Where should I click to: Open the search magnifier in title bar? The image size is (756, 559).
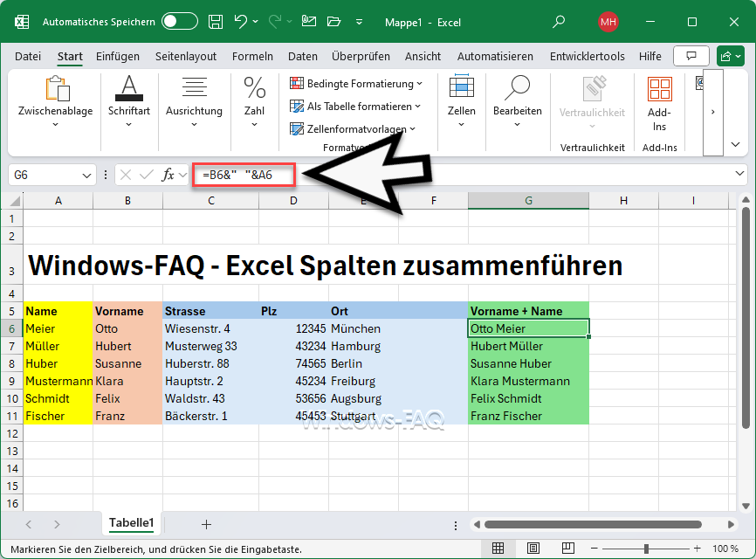coord(559,22)
